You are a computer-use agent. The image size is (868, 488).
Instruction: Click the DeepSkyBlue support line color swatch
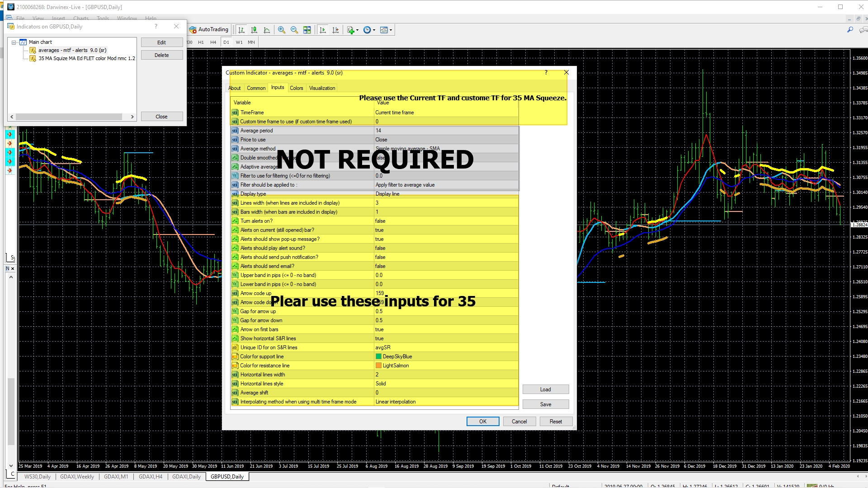(x=379, y=357)
